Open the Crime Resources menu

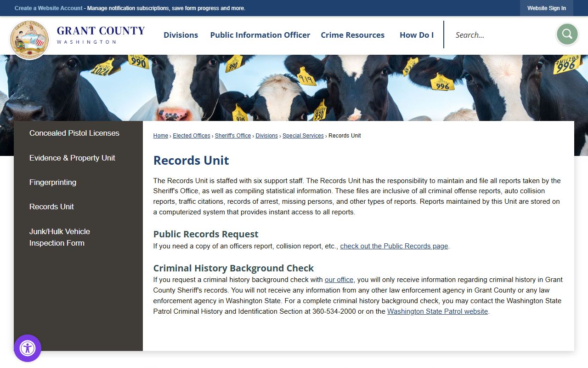click(352, 35)
